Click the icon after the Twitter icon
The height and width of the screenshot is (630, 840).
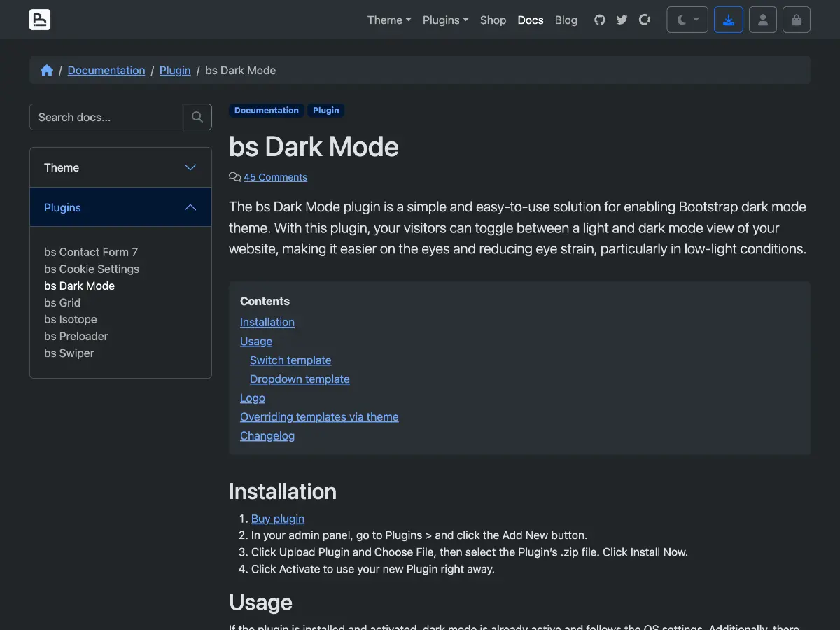pyautogui.click(x=645, y=20)
